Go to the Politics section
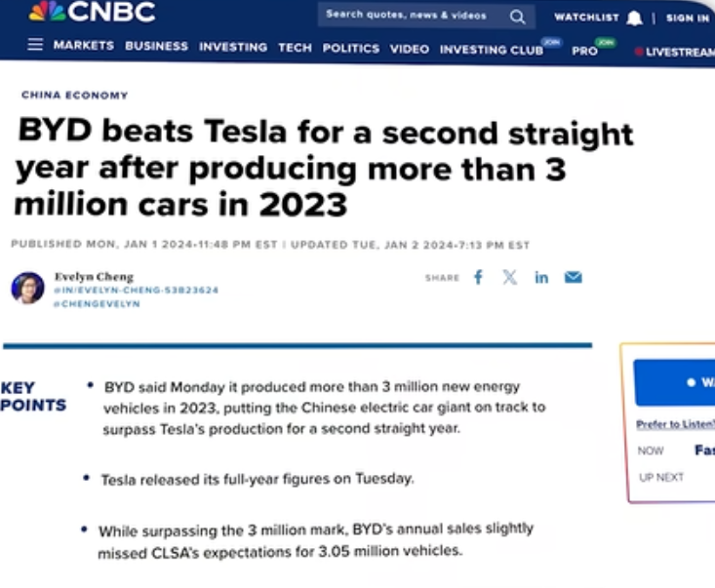Viewport: 715px width, 588px height. click(x=350, y=48)
